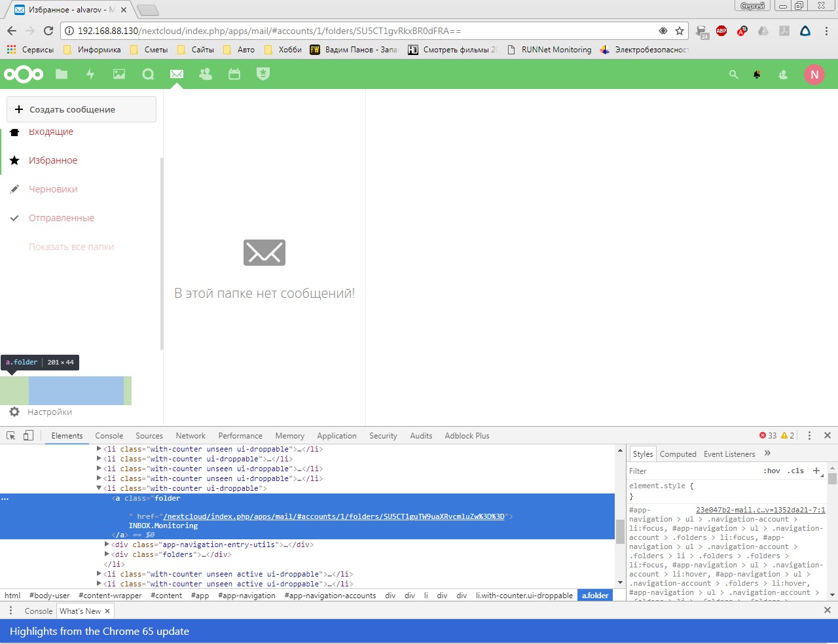Open the shield passwords app icon
Viewport: 838px width, 644px height.
click(x=263, y=74)
